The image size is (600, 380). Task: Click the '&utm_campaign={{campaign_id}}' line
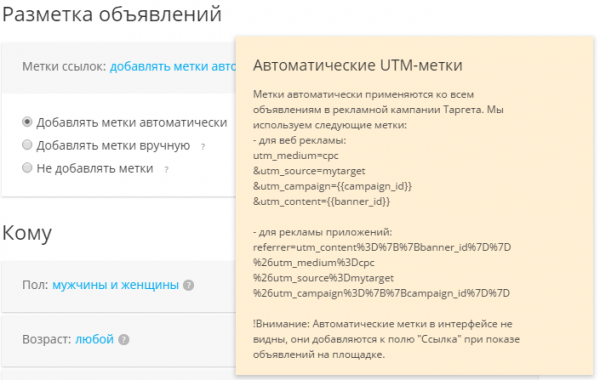[x=332, y=186]
